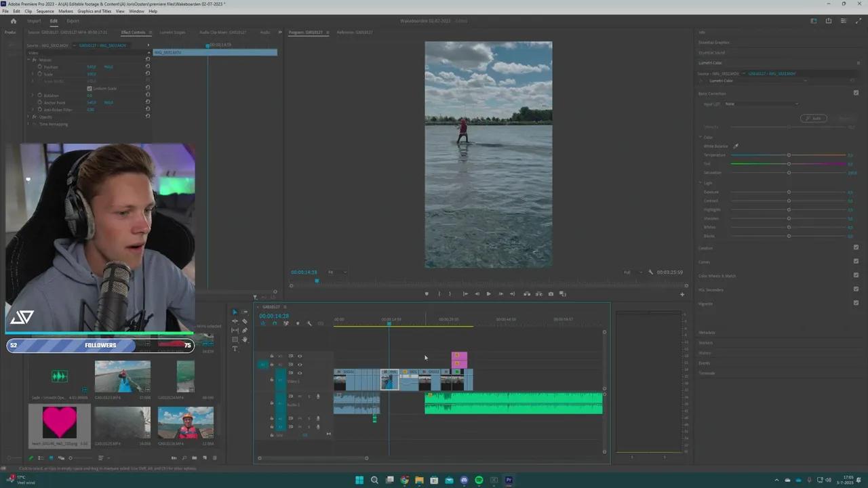Open the Sequence menu
Image resolution: width=868 pixels, height=488 pixels.
pos(45,11)
